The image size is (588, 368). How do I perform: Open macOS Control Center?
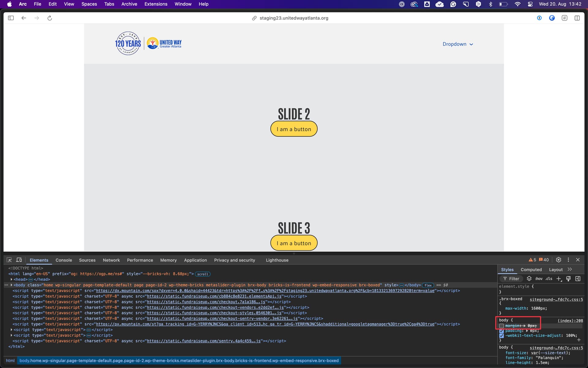tap(530, 4)
